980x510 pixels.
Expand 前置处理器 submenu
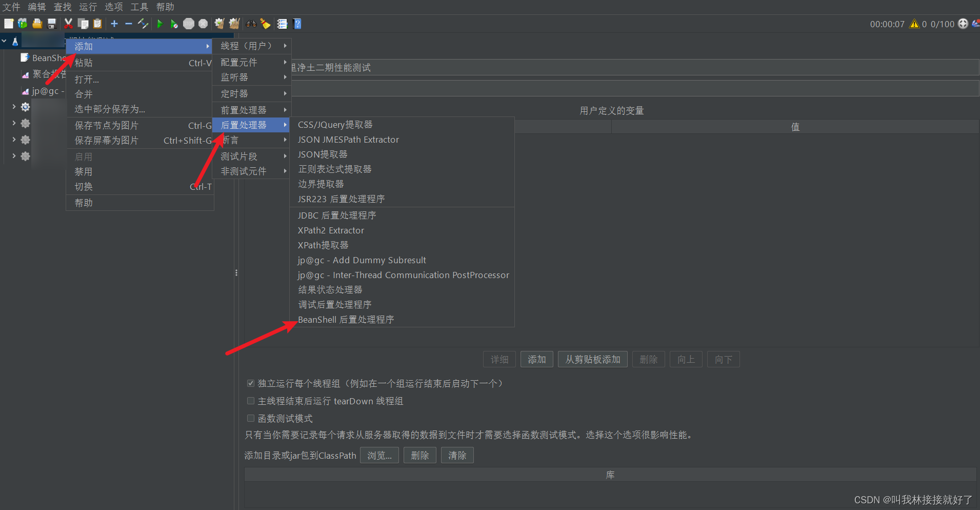tap(252, 110)
